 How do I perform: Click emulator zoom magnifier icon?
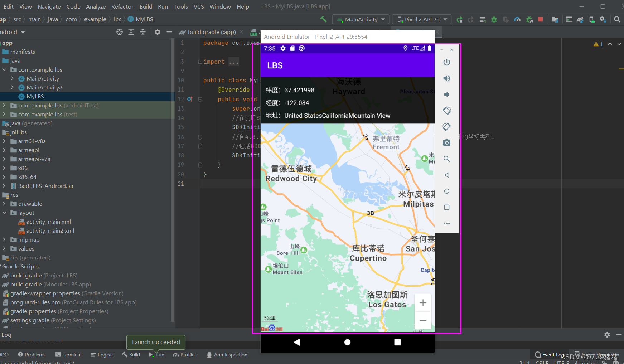point(447,159)
